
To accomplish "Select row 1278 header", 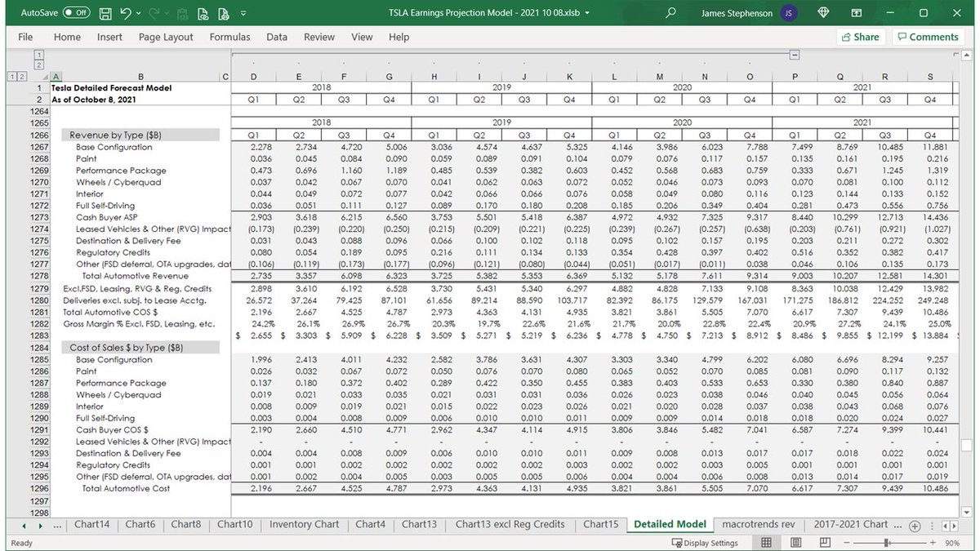I will click(38, 277).
